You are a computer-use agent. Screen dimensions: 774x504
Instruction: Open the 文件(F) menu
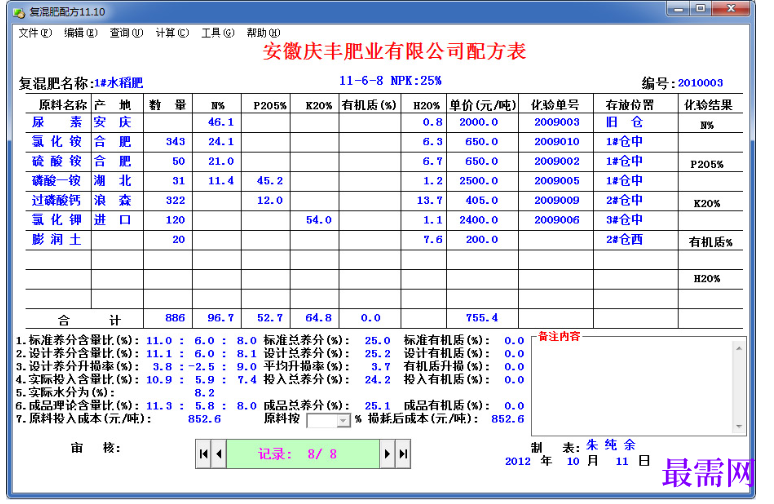click(35, 33)
